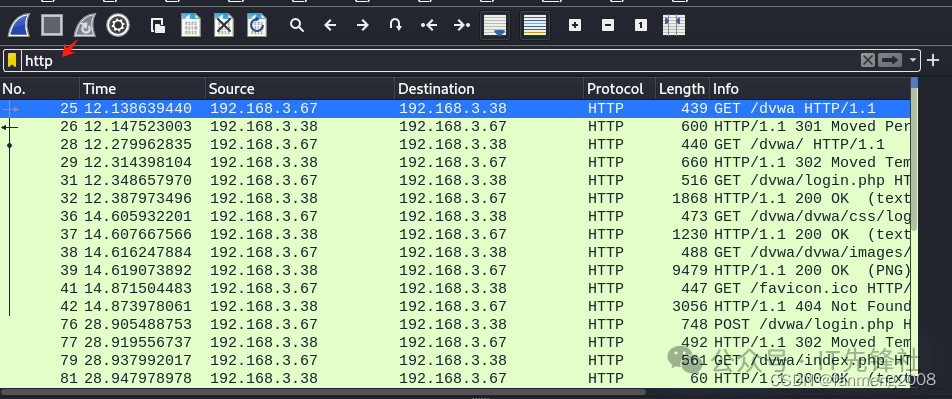
Task: Save this capture file icon
Action: [191, 26]
